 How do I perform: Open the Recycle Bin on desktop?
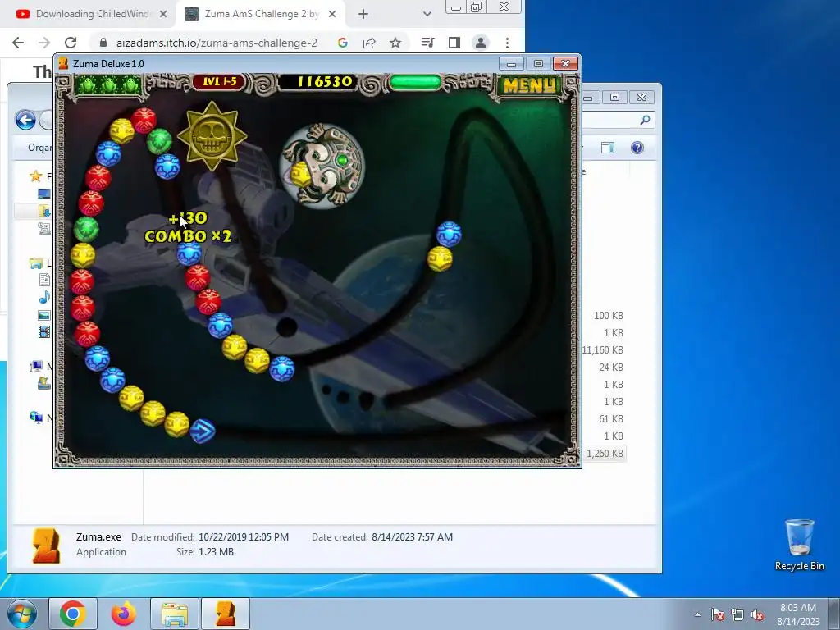[799, 545]
